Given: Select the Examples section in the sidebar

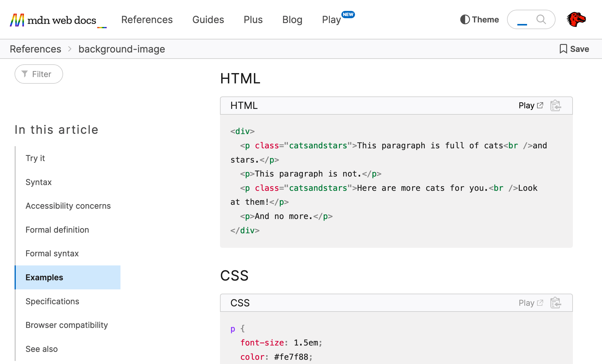Looking at the screenshot, I should [44, 277].
